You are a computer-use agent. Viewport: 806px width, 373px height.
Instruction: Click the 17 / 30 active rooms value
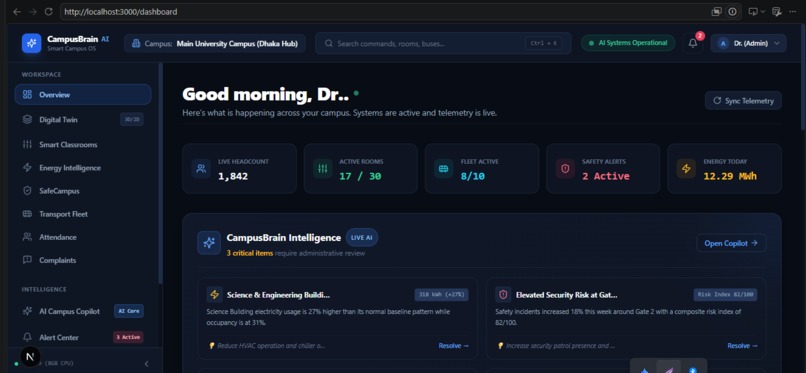click(360, 177)
